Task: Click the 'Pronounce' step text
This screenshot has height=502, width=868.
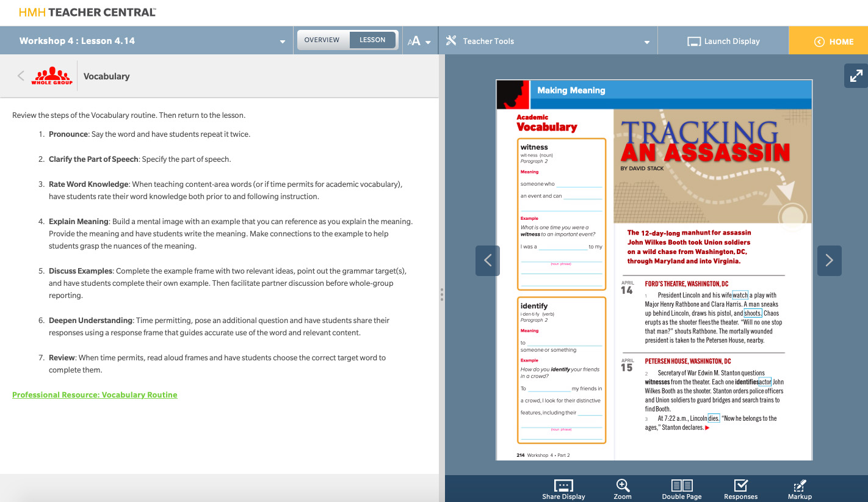Action: coord(150,134)
